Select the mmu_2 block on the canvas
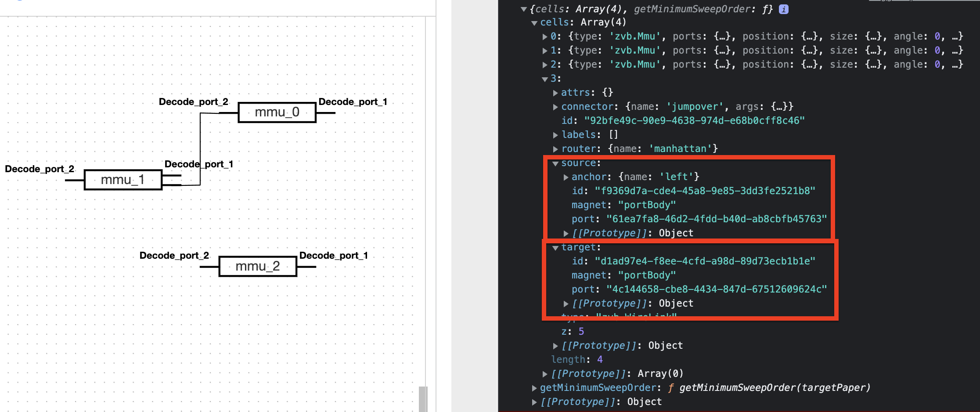 (257, 266)
